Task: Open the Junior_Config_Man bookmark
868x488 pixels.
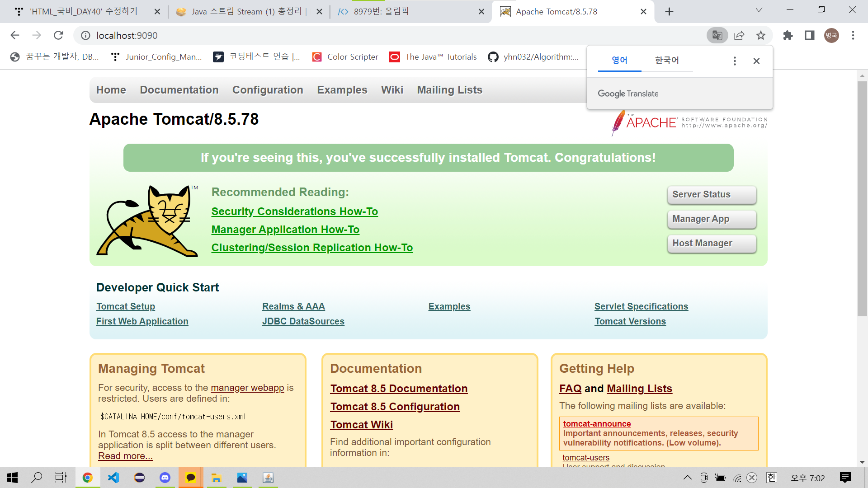Action: 156,57
